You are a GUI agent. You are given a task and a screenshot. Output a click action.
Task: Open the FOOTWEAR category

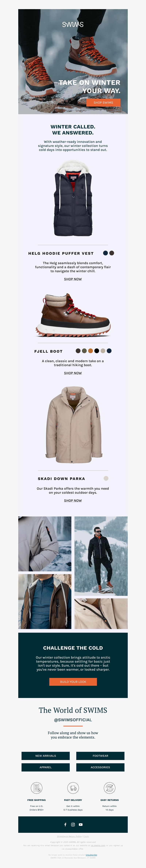(100, 756)
